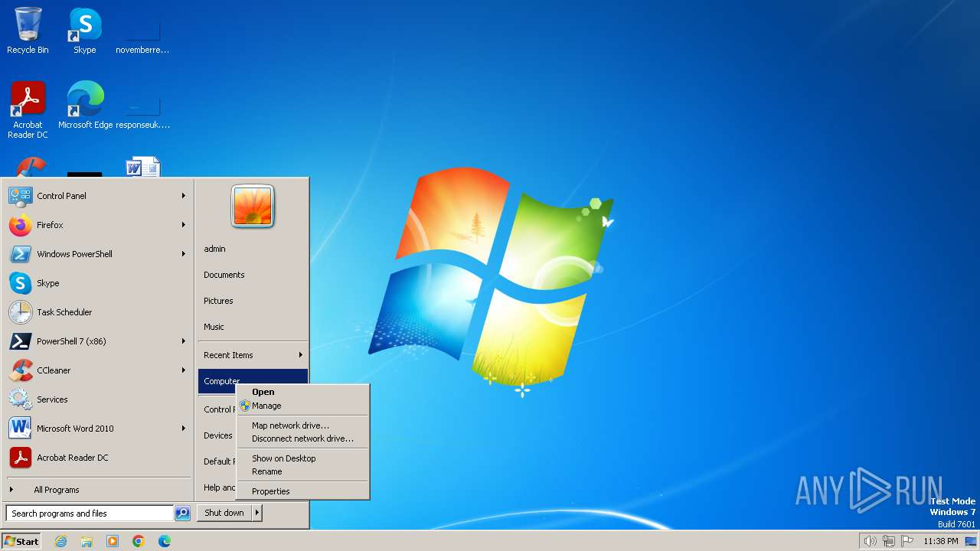Open the Recycle Bin desktop icon
Viewport: 980px width, 551px height.
tap(28, 31)
